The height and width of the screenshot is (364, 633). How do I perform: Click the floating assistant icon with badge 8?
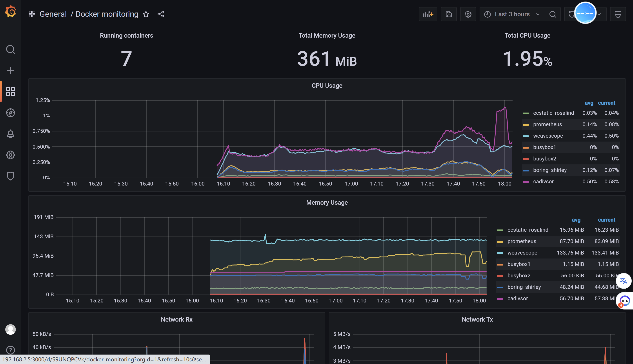(624, 301)
